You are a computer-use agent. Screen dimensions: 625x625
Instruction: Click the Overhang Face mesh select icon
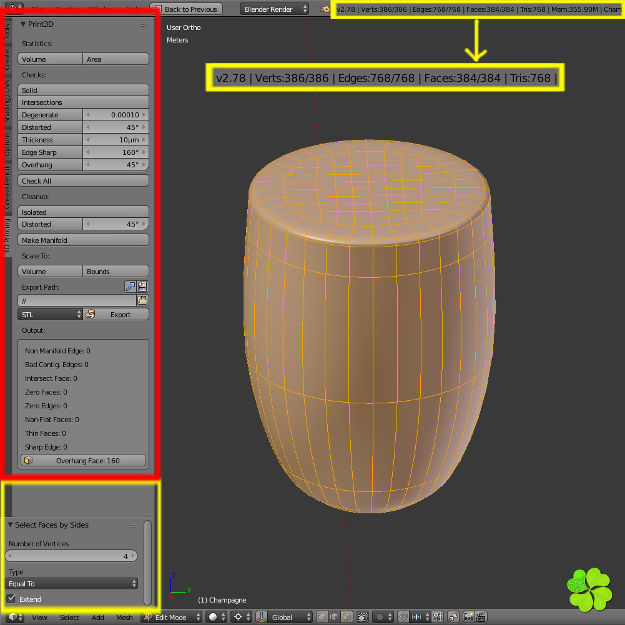click(x=28, y=460)
